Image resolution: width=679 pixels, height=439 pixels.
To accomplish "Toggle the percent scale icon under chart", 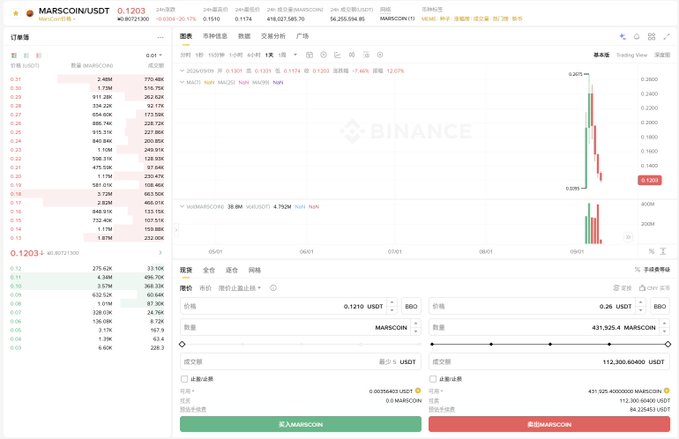I will click(x=651, y=252).
